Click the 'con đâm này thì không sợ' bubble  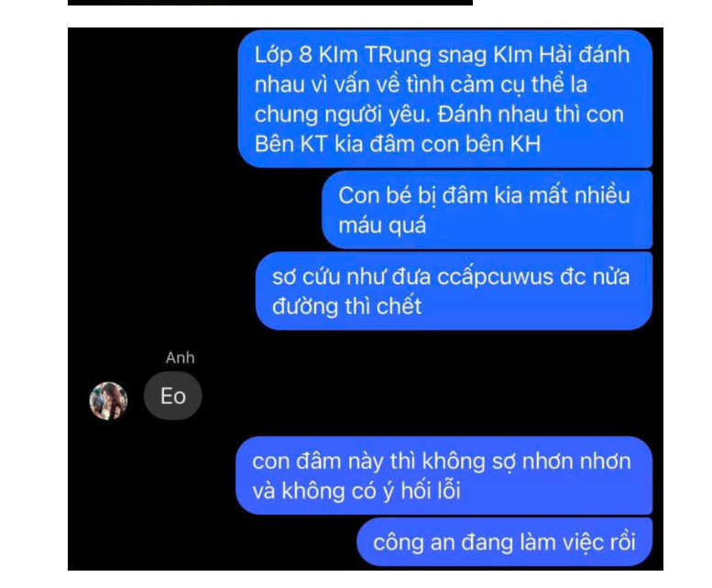444,475
